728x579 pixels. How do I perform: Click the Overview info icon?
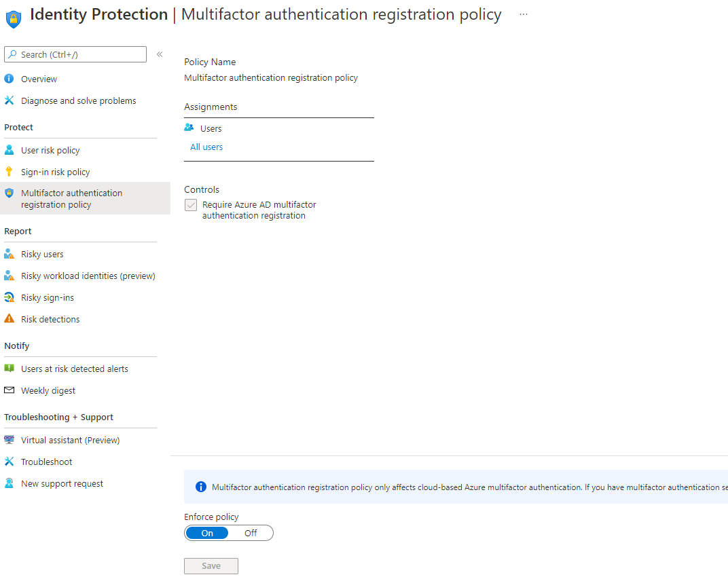click(9, 79)
